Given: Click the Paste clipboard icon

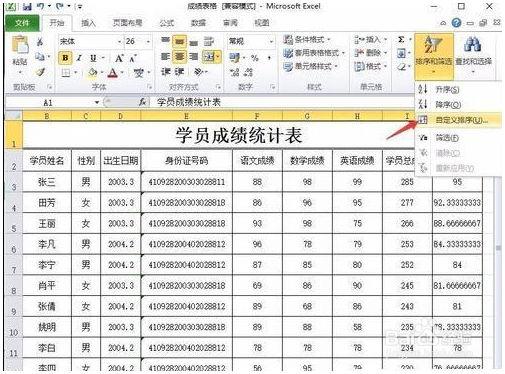Looking at the screenshot, I should 20,45.
